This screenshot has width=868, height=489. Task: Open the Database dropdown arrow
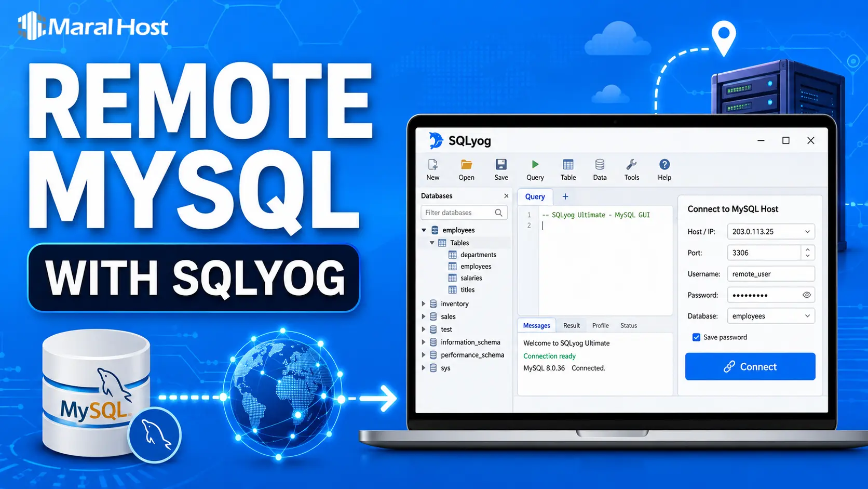click(807, 316)
